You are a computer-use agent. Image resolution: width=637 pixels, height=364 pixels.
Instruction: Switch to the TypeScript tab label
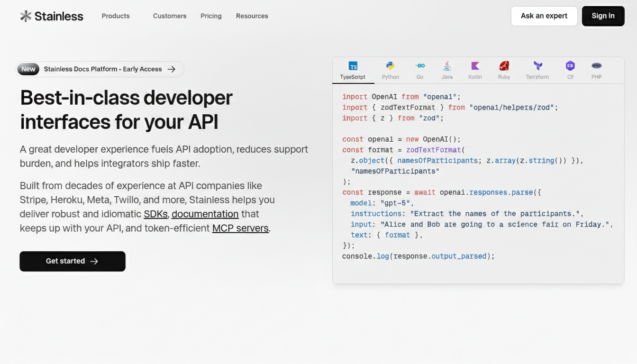[x=353, y=77]
